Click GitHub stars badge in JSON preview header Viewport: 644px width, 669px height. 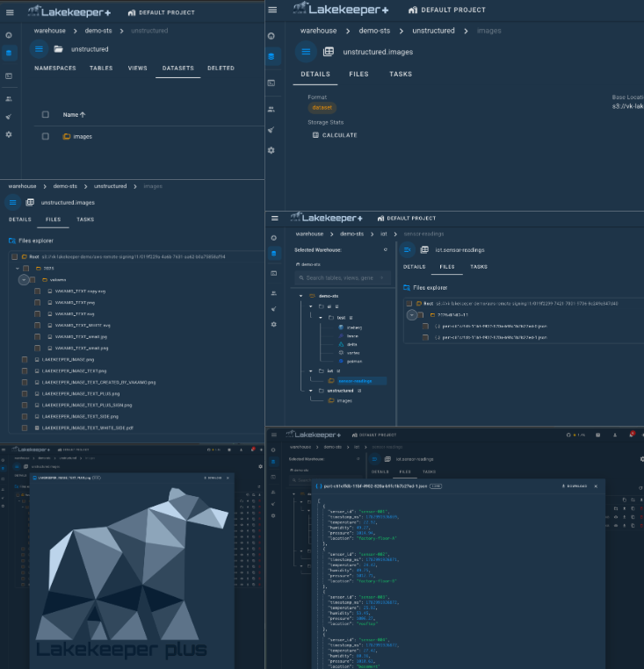tap(575, 435)
